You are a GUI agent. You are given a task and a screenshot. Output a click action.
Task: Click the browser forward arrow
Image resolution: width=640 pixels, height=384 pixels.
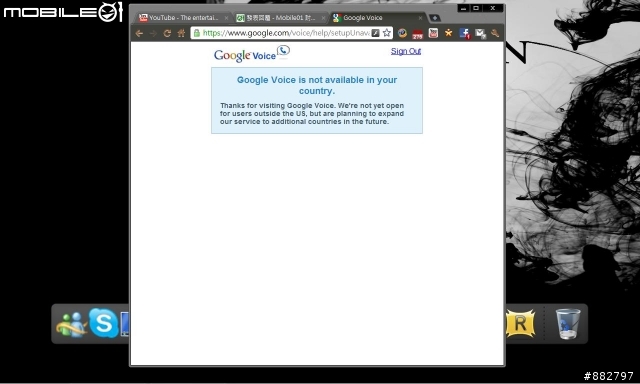(153, 33)
